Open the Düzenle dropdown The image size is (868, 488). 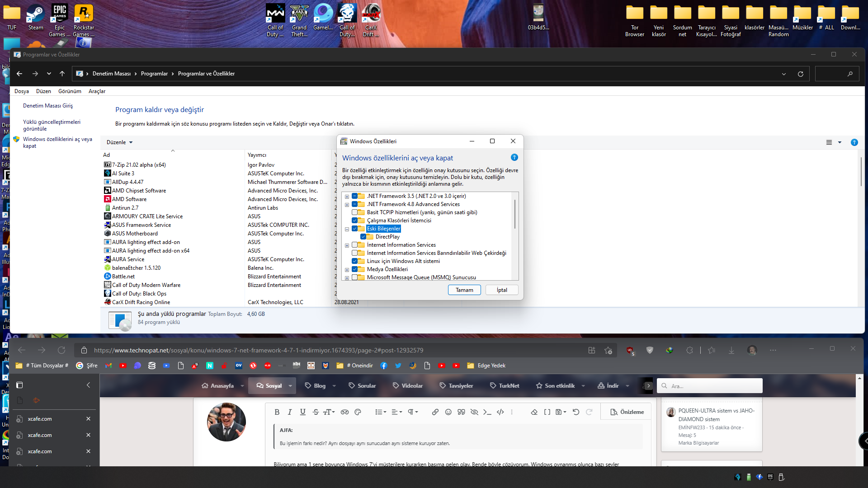119,142
